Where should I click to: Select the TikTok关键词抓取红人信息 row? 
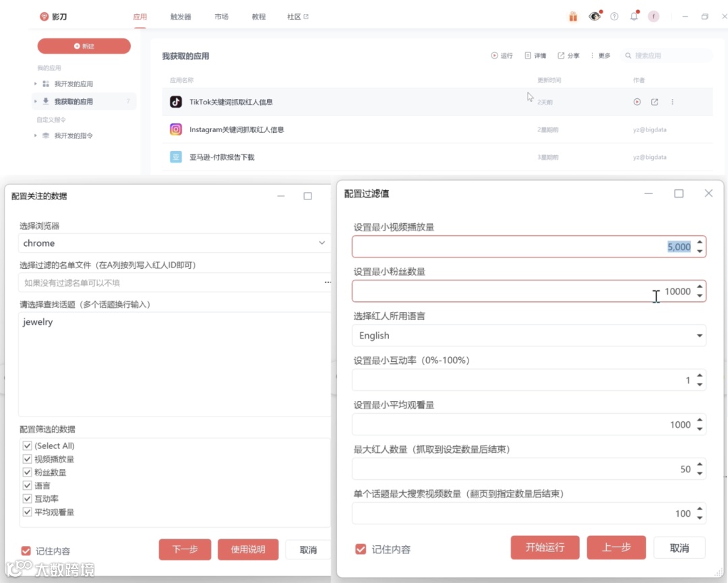(x=437, y=102)
